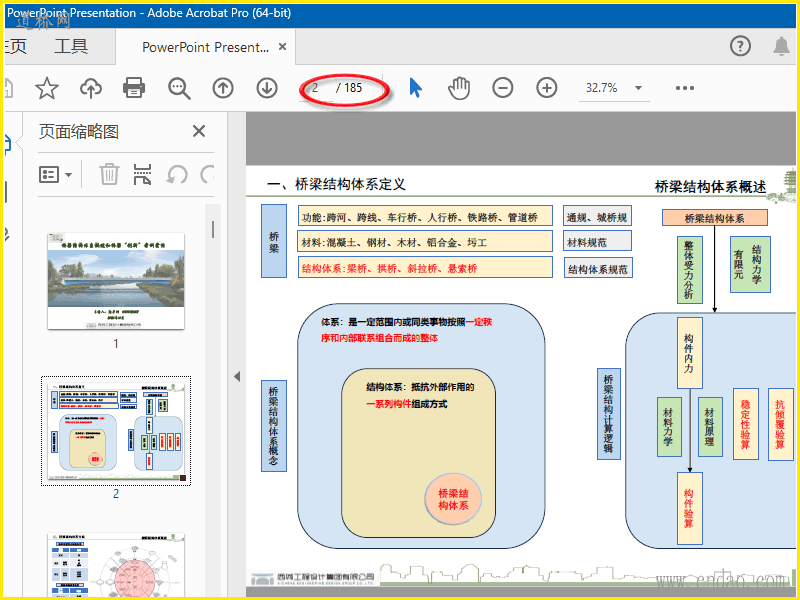This screenshot has width=800, height=600.
Task: Print the document with the printer icon
Action: click(134, 88)
